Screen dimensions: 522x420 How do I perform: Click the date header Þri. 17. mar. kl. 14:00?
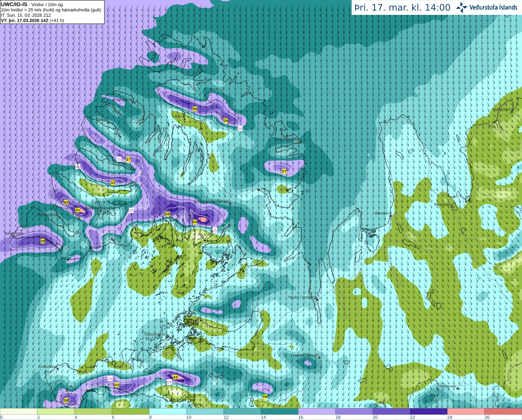pos(403,8)
